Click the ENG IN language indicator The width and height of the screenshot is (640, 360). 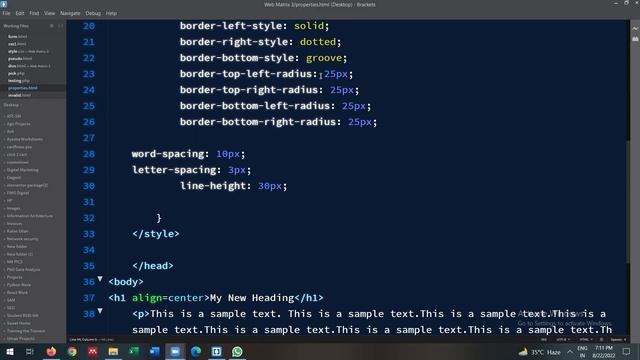point(582,351)
